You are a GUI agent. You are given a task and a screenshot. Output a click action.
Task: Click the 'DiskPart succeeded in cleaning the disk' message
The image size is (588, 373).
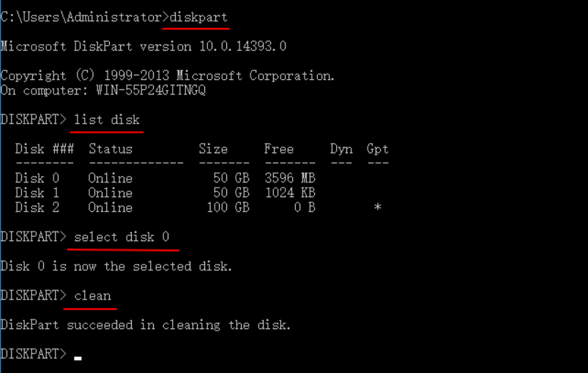click(146, 325)
